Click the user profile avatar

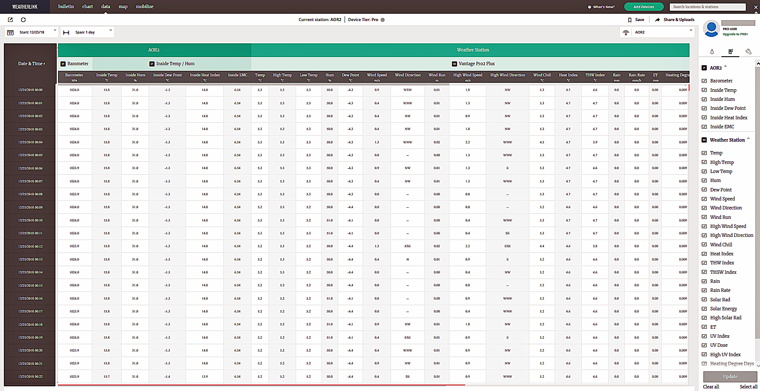pyautogui.click(x=711, y=29)
